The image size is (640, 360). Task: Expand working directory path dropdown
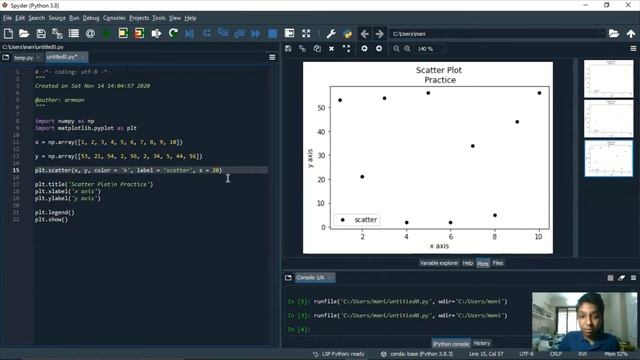pyautogui.click(x=602, y=34)
